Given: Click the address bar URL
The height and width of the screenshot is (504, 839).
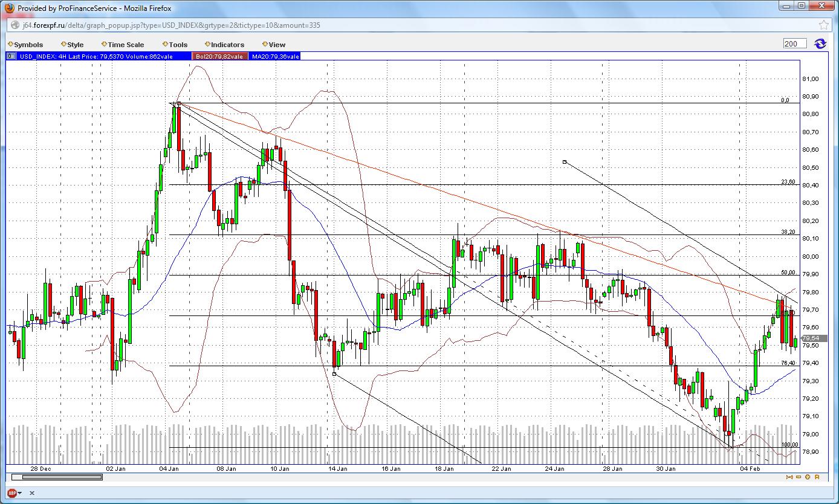Looking at the screenshot, I should point(172,25).
